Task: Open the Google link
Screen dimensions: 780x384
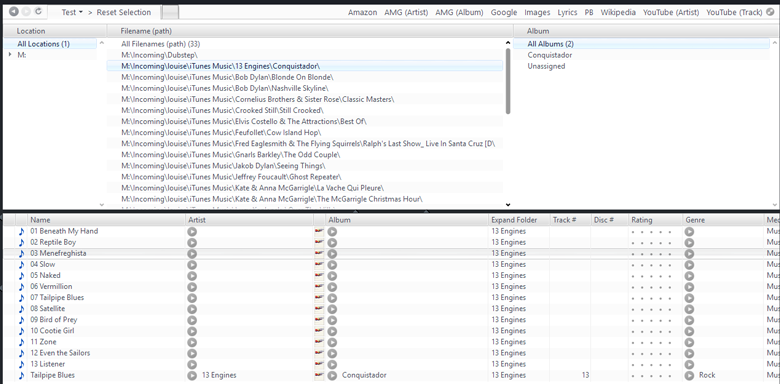Action: click(x=504, y=12)
